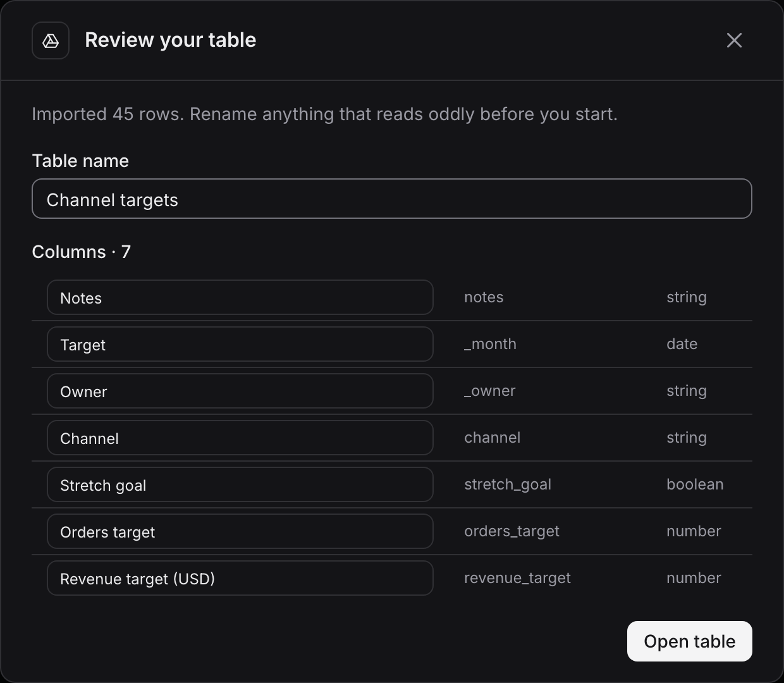Screen dimensions: 784x683
Task: Edit the Table name field
Action: (392, 199)
